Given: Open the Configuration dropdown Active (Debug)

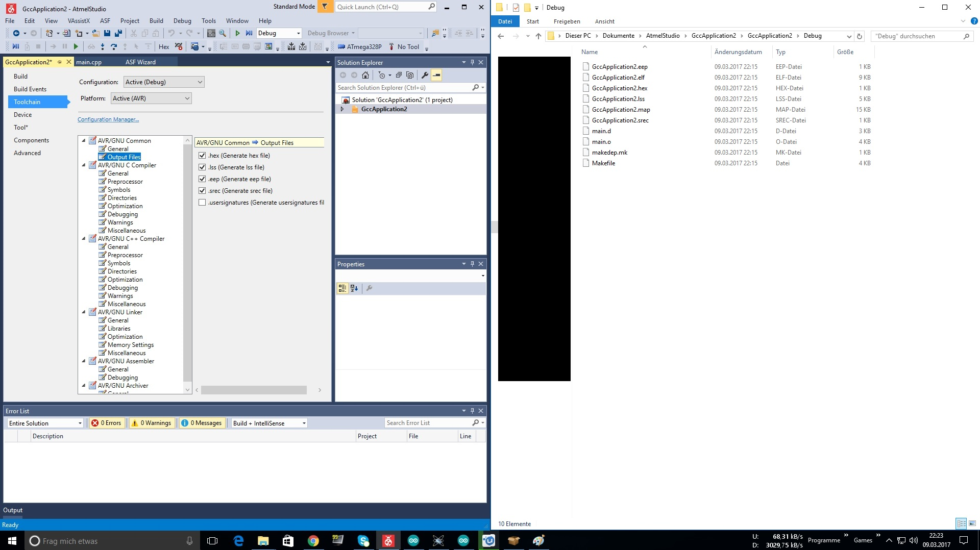Looking at the screenshot, I should (x=164, y=82).
